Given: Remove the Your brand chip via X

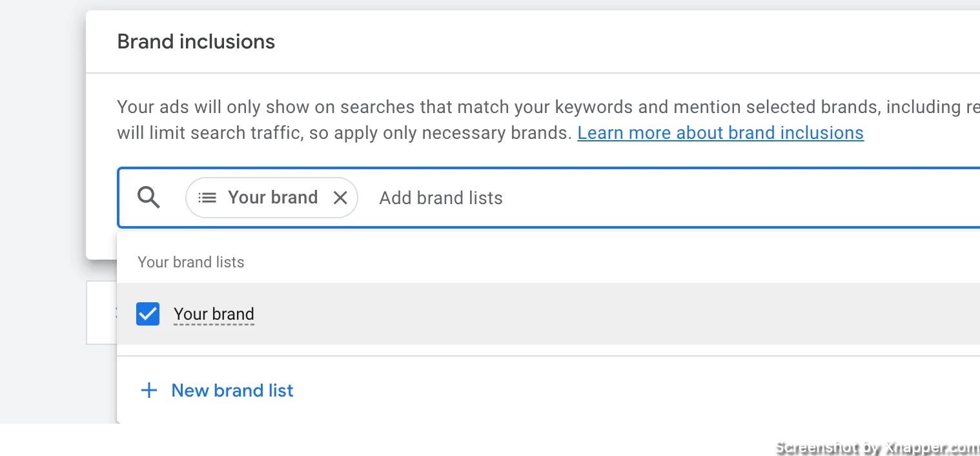Looking at the screenshot, I should pos(340,198).
